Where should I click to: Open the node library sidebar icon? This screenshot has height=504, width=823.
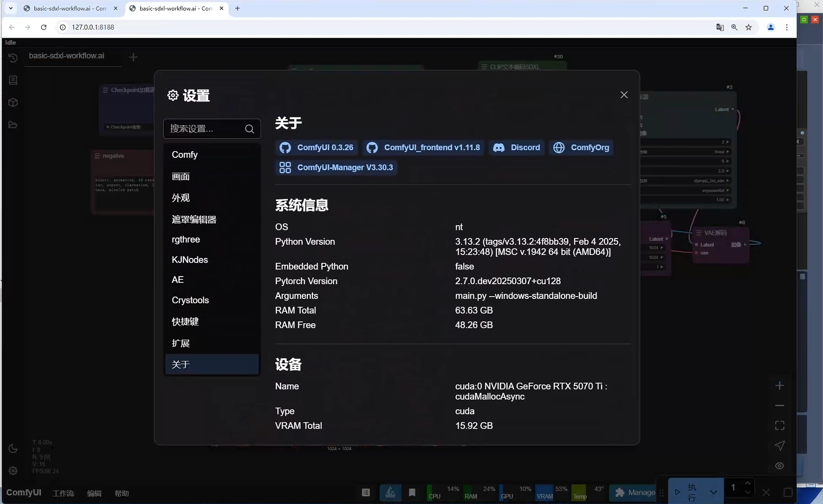pos(13,80)
